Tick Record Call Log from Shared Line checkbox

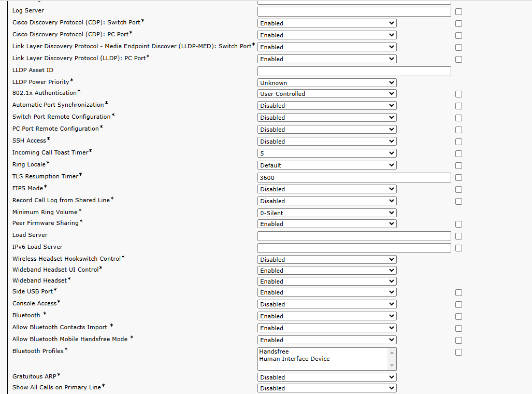[x=459, y=201]
